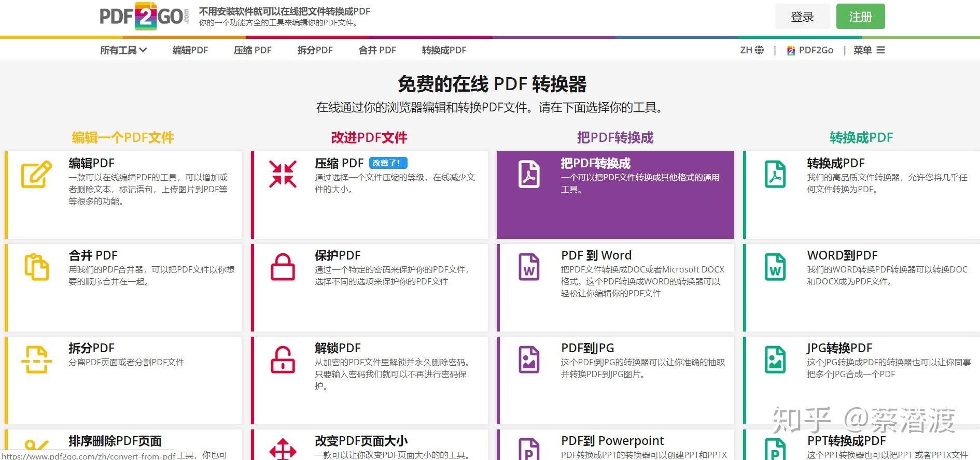Viewport: 980px width, 460px height.
Task: Open the JPG转换PDF card title
Action: click(x=839, y=348)
